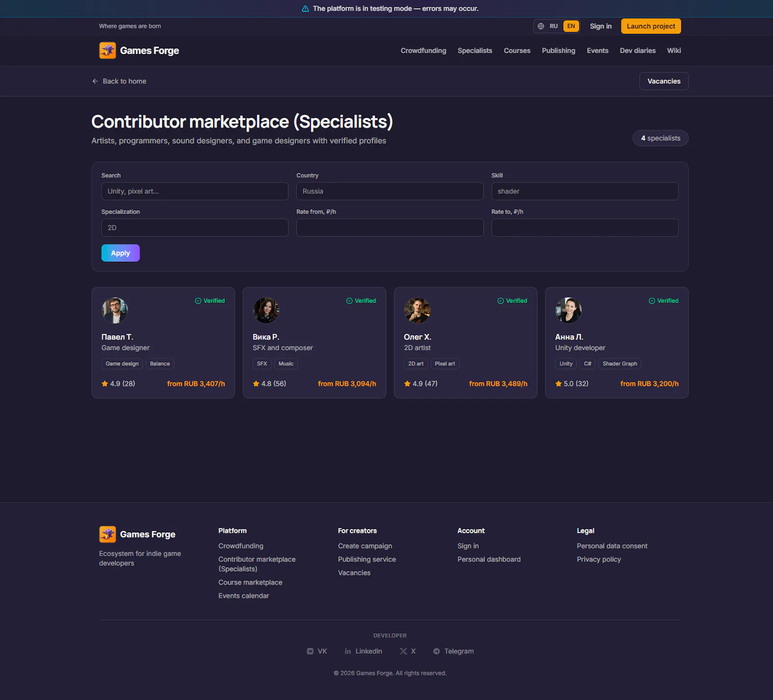Click the warning triangle icon in testing banner

305,9
